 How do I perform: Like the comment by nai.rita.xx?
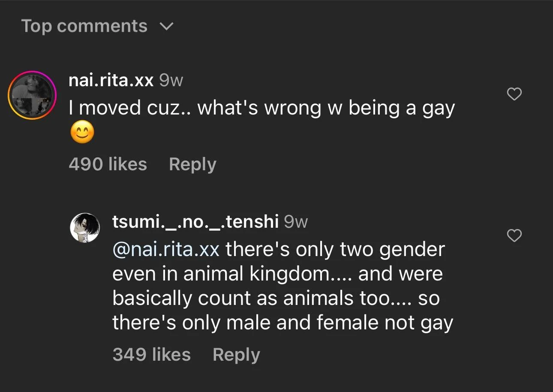(514, 94)
